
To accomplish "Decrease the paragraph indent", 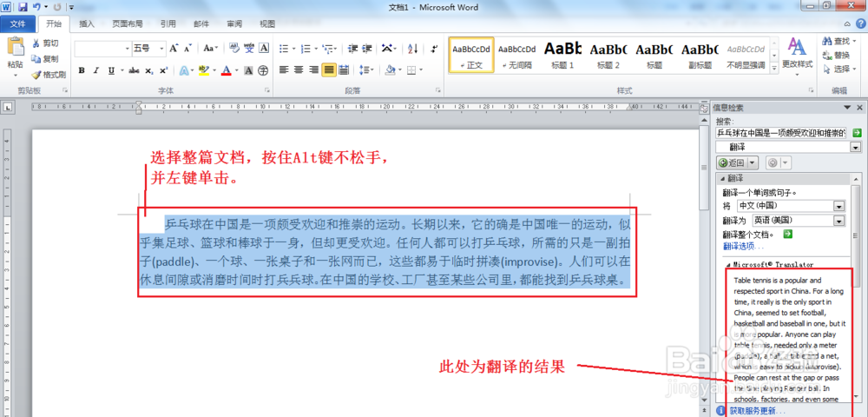I will tap(352, 49).
